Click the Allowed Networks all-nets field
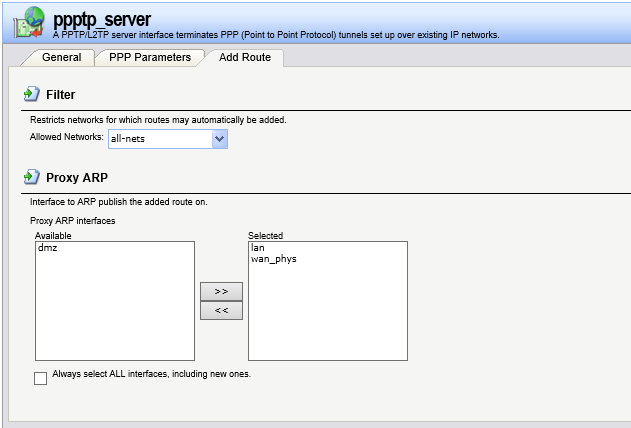Viewport: 631px width, 428px height. (160, 139)
